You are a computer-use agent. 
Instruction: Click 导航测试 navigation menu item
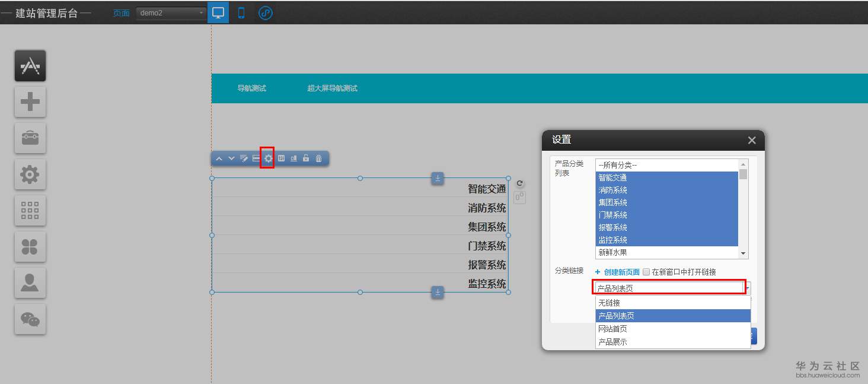(x=252, y=88)
